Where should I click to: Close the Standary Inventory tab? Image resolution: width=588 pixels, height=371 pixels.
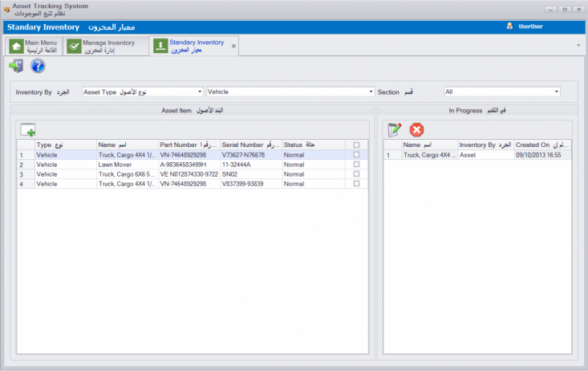(234, 47)
